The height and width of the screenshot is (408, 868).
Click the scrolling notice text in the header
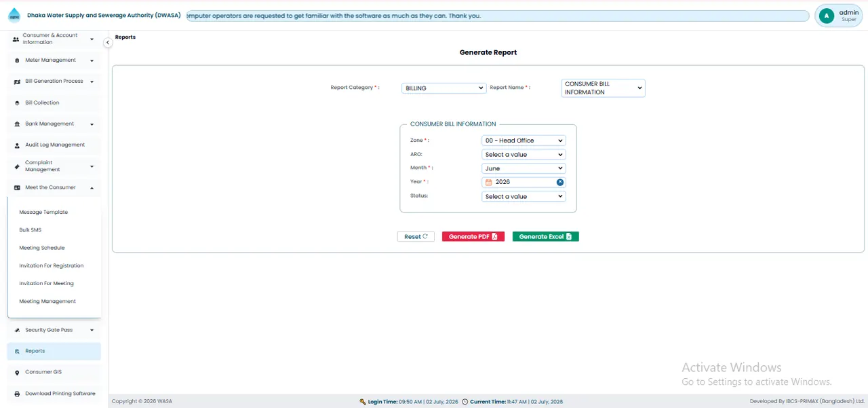point(334,16)
